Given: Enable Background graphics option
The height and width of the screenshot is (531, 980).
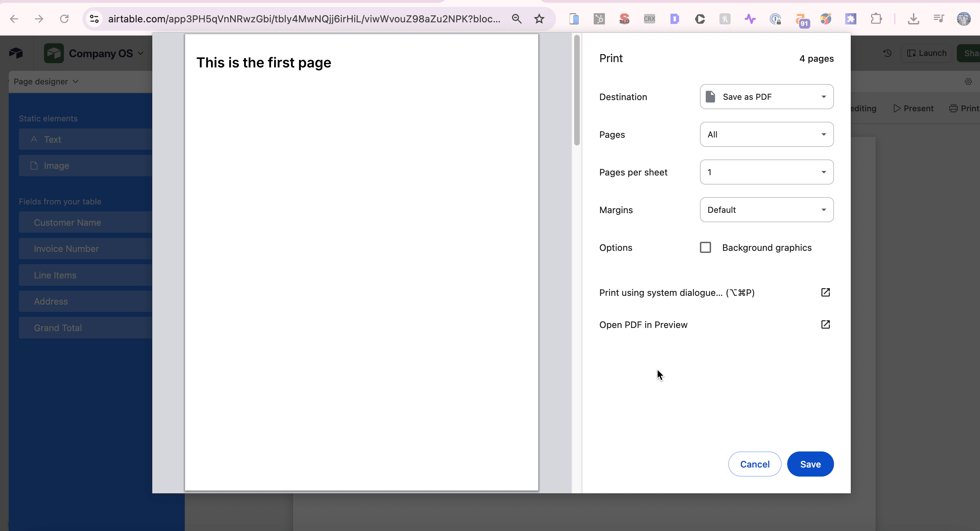Looking at the screenshot, I should tap(705, 247).
